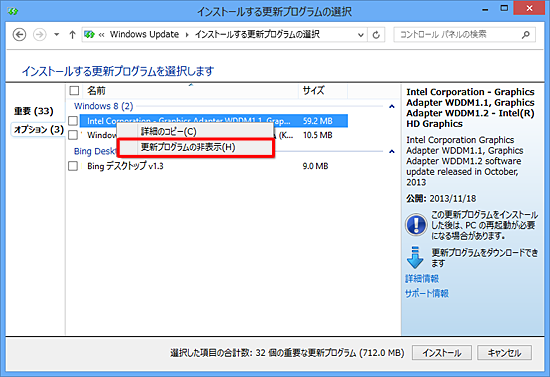Click the Windows 8 (2) group header
The height and width of the screenshot is (377, 550).
(103, 106)
